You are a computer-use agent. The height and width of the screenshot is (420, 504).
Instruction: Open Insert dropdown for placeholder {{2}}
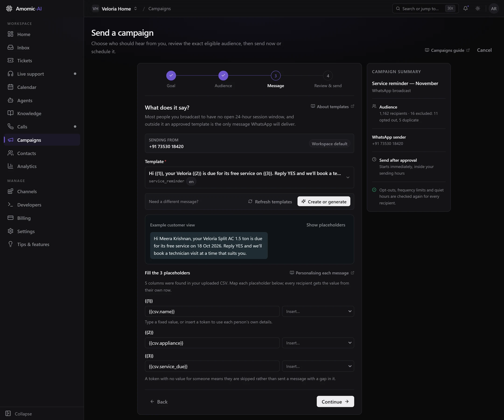(x=318, y=343)
